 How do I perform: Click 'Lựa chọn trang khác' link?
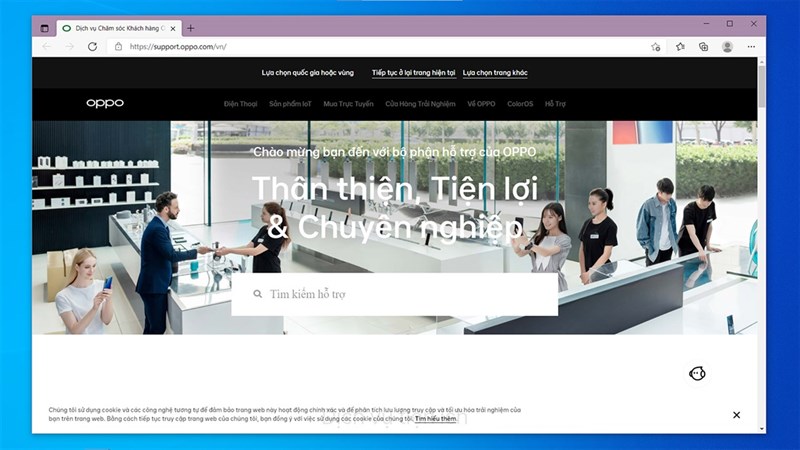(x=495, y=73)
